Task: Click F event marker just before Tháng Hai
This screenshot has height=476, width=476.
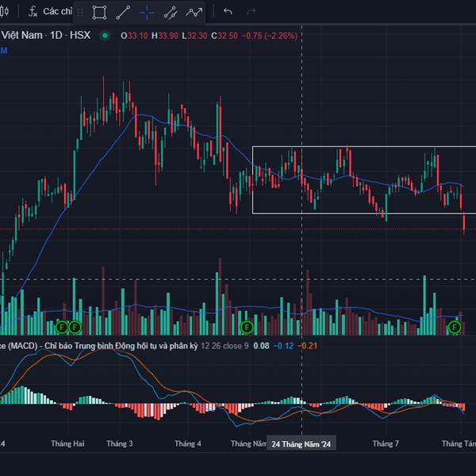Action: click(x=62, y=327)
